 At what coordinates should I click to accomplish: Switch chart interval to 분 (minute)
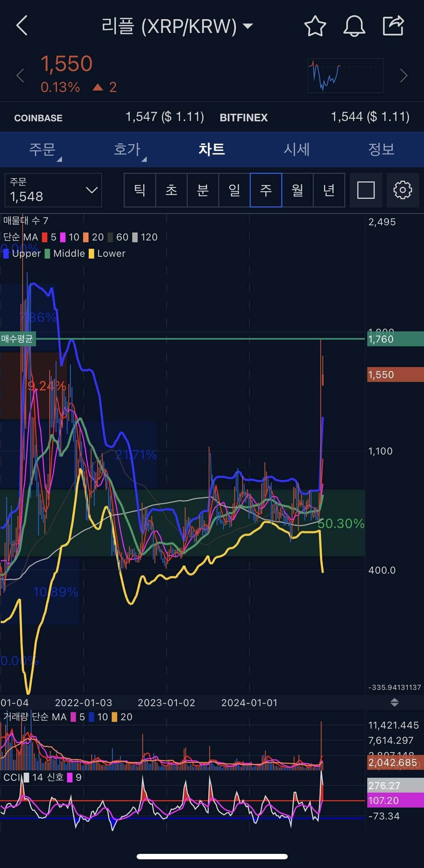click(x=203, y=190)
